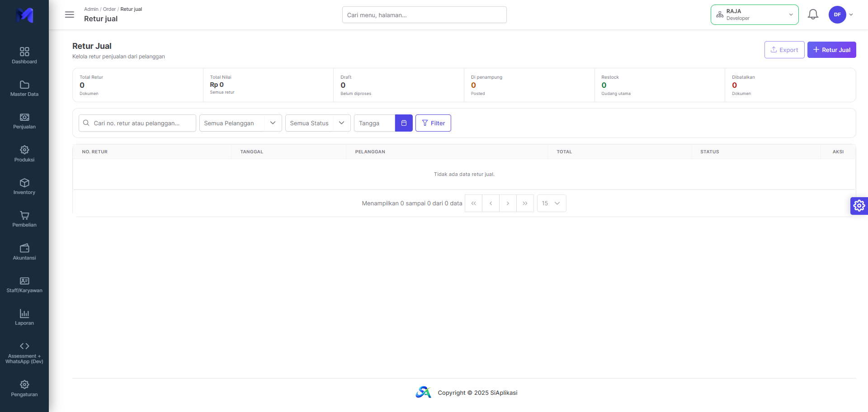Screen dimensions: 868x412
Task: Open the rows-per-page 15 dropdown
Action: tap(552, 204)
